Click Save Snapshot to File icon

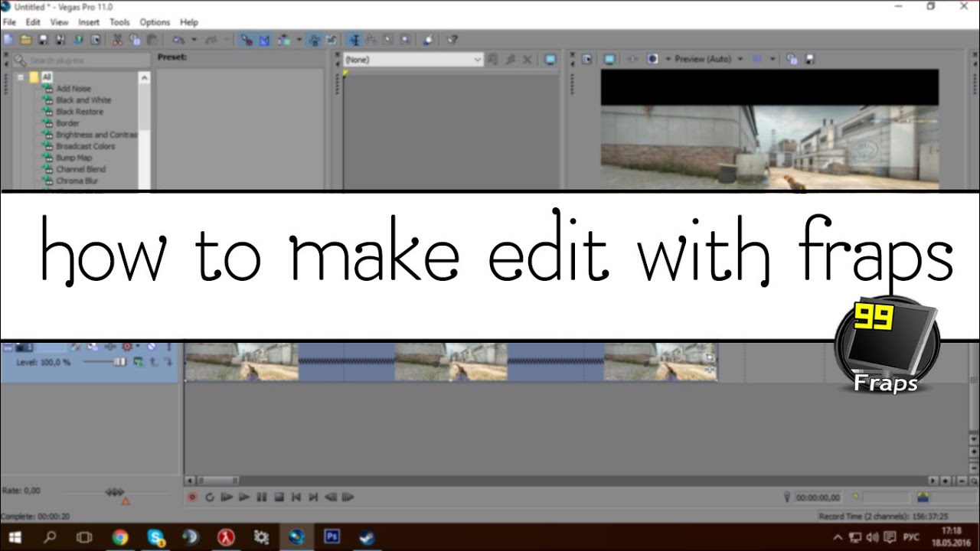[x=809, y=59]
